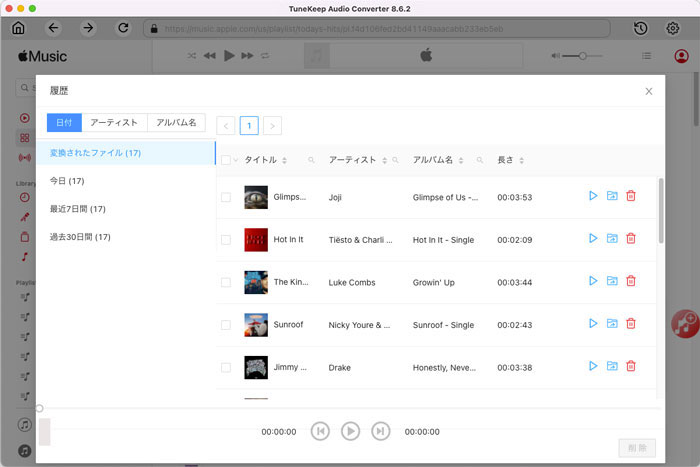This screenshot has width=700, height=467.
Task: Skip to next track in dialog player
Action: 380,431
